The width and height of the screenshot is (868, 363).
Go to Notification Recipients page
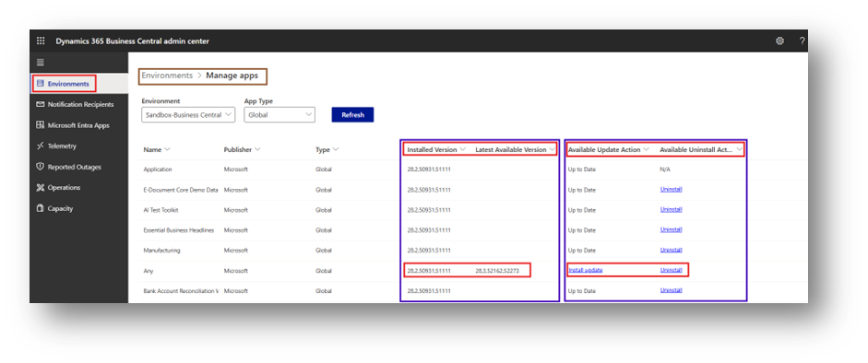click(x=81, y=104)
